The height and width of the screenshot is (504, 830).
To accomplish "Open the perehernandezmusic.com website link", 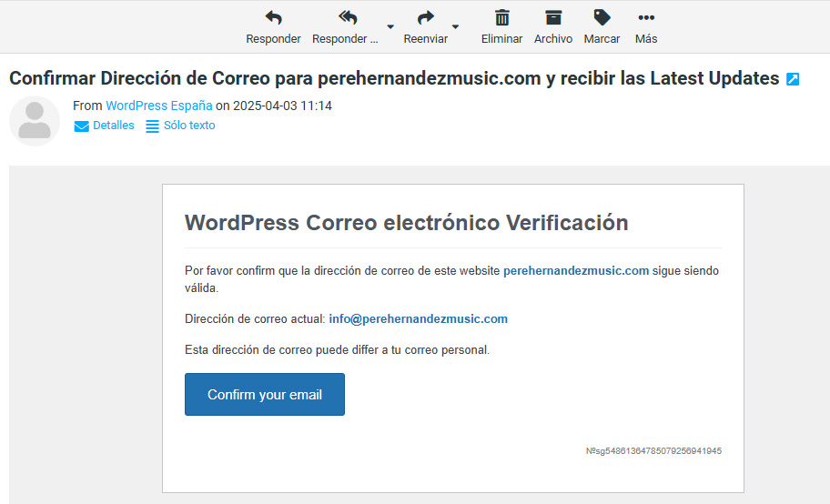I will click(576, 270).
